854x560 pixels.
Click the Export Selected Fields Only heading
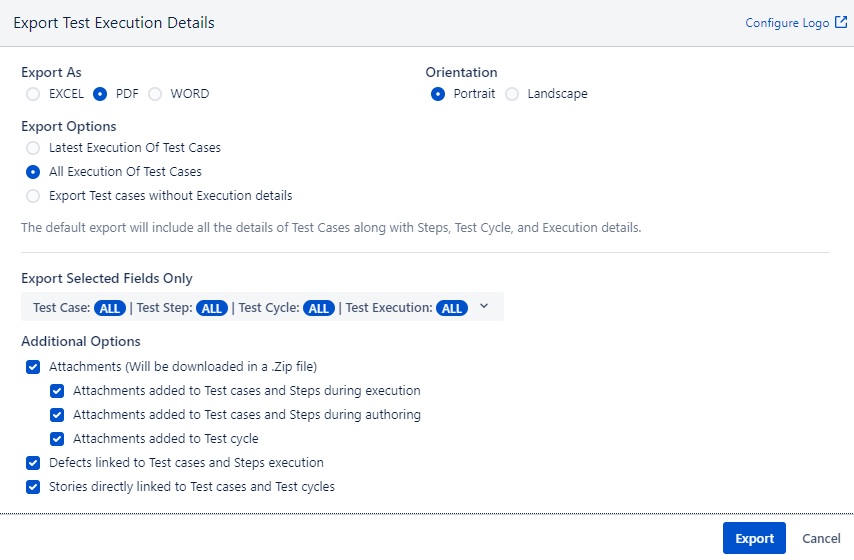(x=107, y=278)
